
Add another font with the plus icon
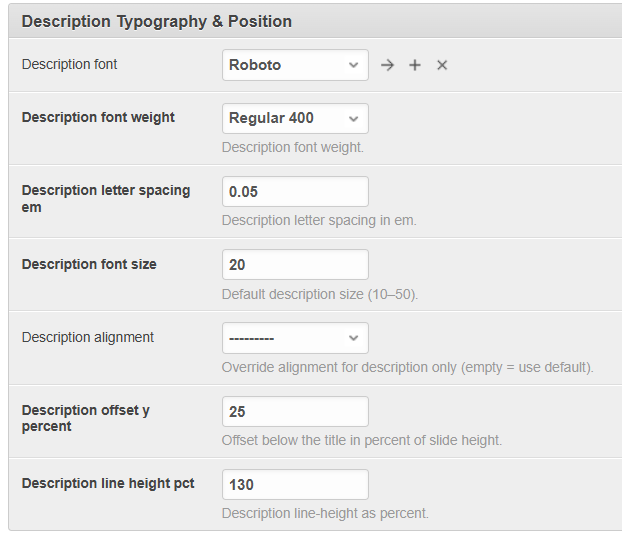click(415, 65)
